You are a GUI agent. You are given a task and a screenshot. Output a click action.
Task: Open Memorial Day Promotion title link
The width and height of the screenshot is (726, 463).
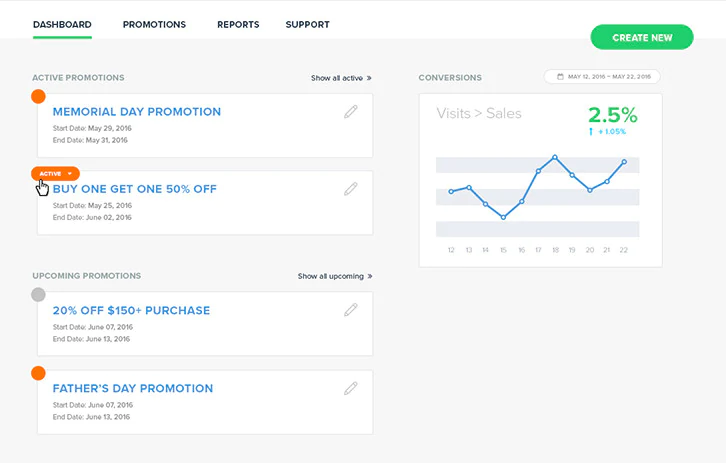pyautogui.click(x=137, y=112)
